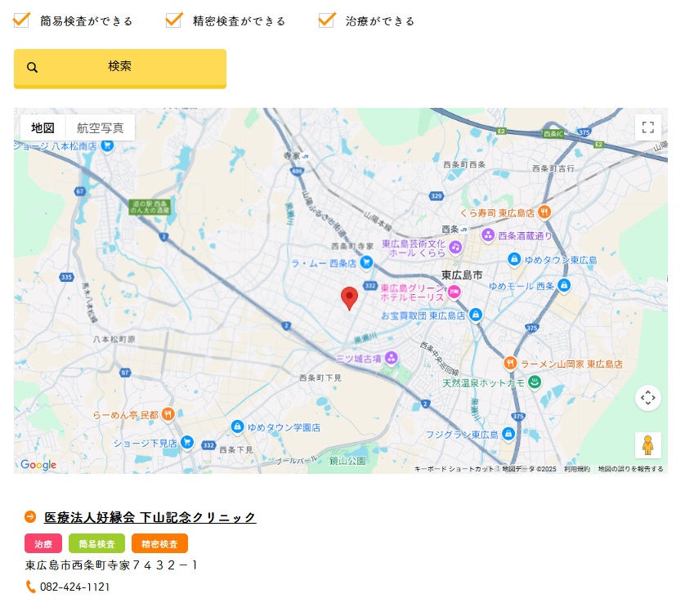This screenshot has height=616, width=685.
Task: Click 西条酒蔵通り attraction pin
Action: 487,235
